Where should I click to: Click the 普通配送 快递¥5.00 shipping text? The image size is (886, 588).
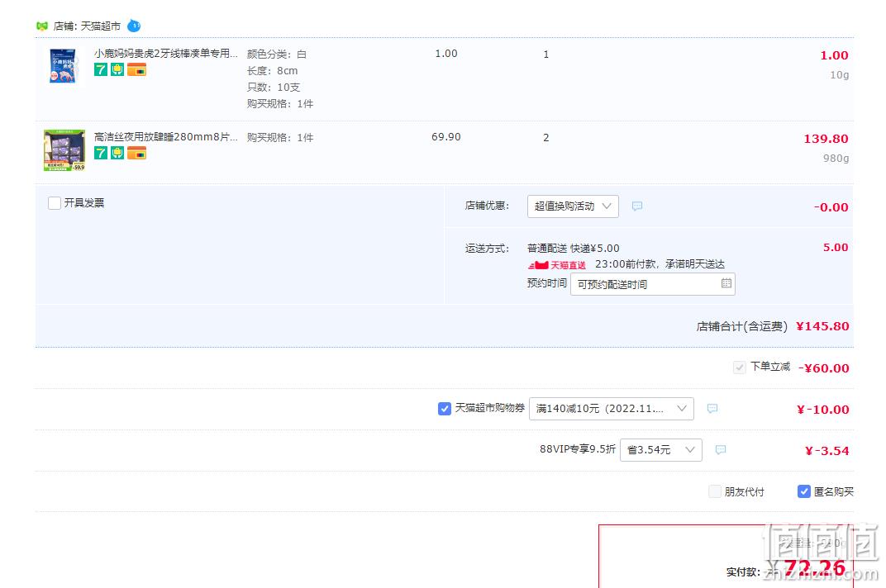[573, 248]
